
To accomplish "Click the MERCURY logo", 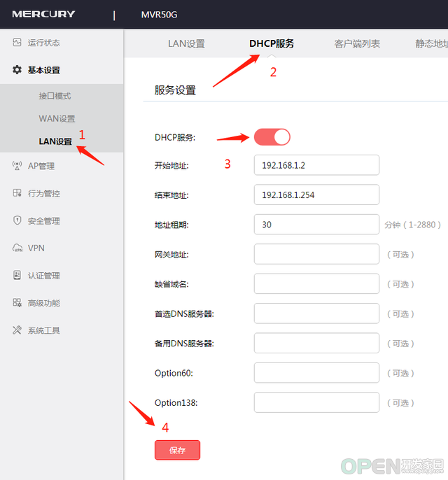I will [x=43, y=14].
